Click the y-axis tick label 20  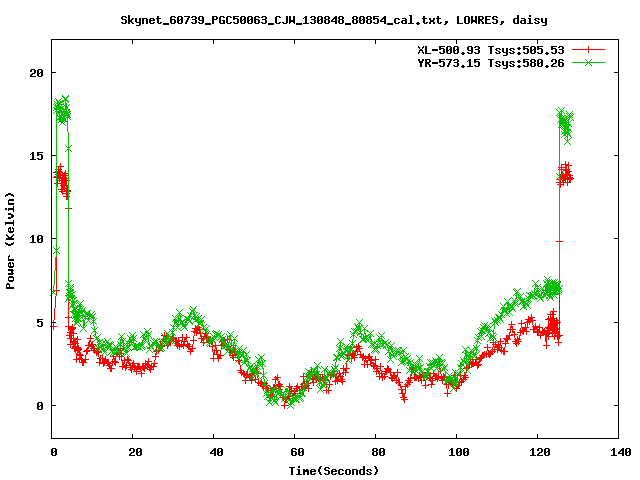click(x=36, y=73)
